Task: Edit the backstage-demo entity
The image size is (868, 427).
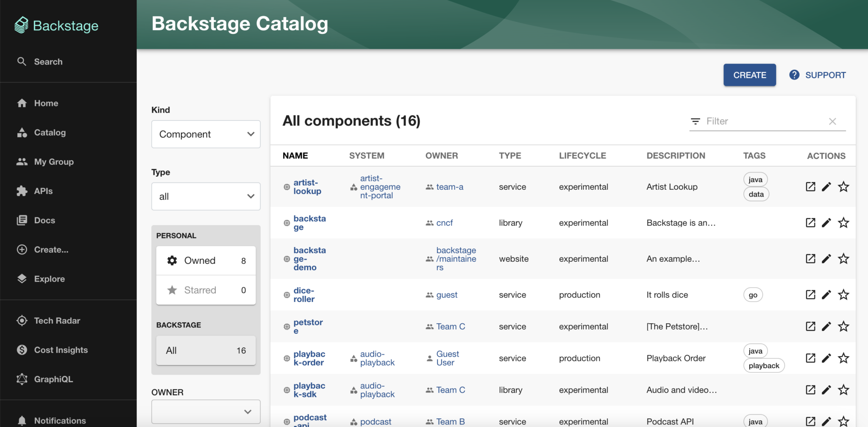Action: 826,259
